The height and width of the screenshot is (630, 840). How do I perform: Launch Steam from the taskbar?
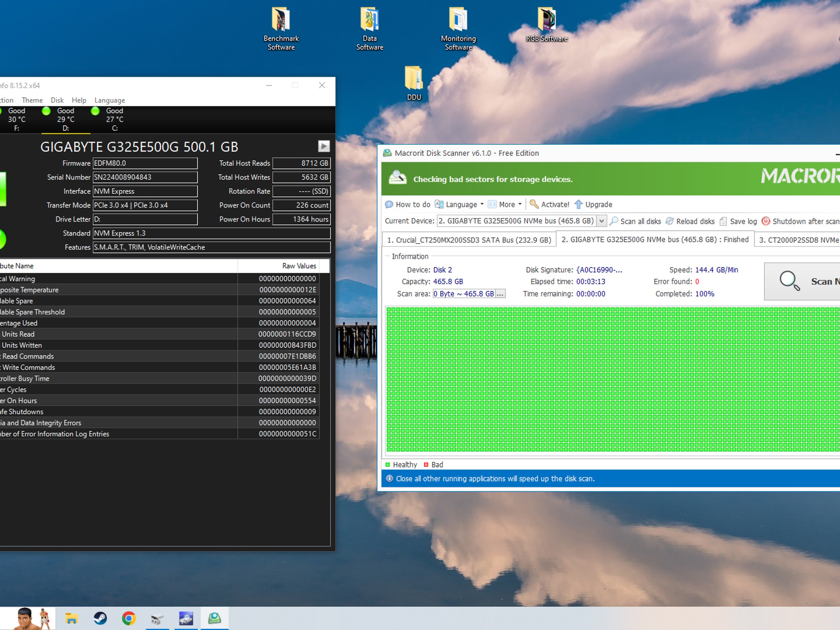click(100, 618)
